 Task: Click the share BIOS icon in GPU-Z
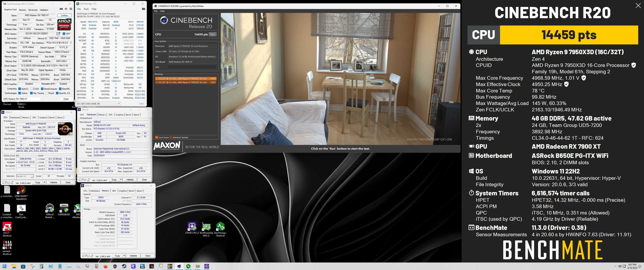point(58,34)
